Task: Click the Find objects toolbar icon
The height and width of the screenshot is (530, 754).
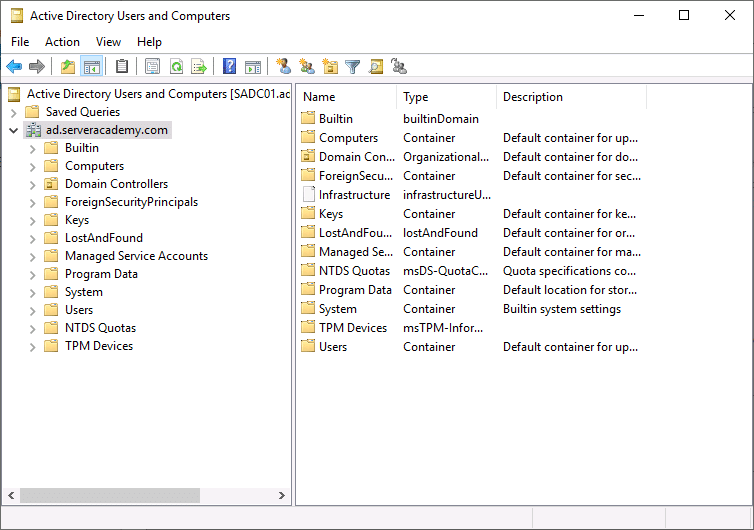Action: [x=376, y=66]
